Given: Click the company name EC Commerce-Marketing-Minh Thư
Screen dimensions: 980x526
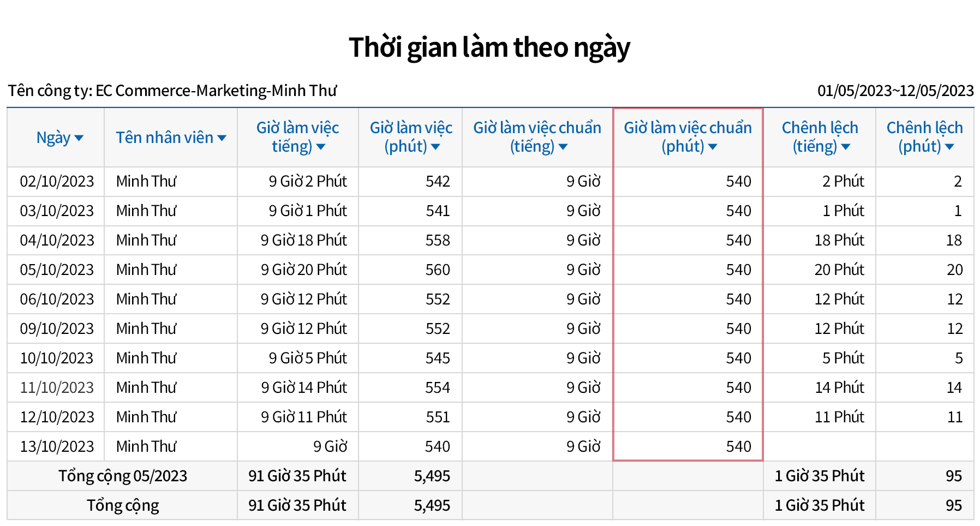Looking at the screenshot, I should click(x=216, y=91).
